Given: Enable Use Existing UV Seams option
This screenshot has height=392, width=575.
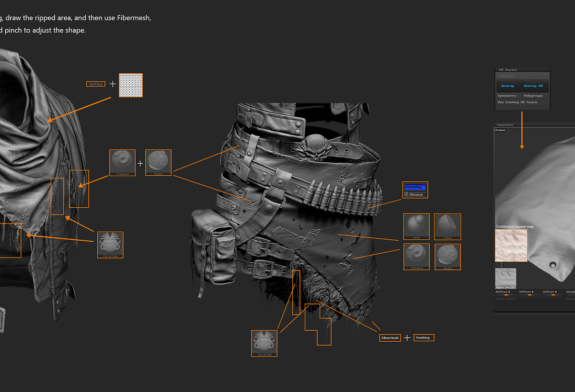Looking at the screenshot, I should click(522, 102).
